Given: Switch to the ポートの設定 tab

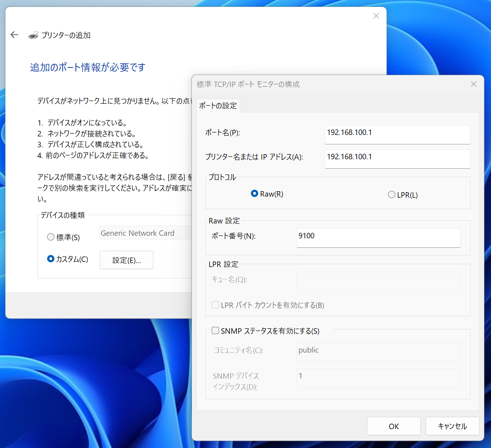Looking at the screenshot, I should [218, 105].
